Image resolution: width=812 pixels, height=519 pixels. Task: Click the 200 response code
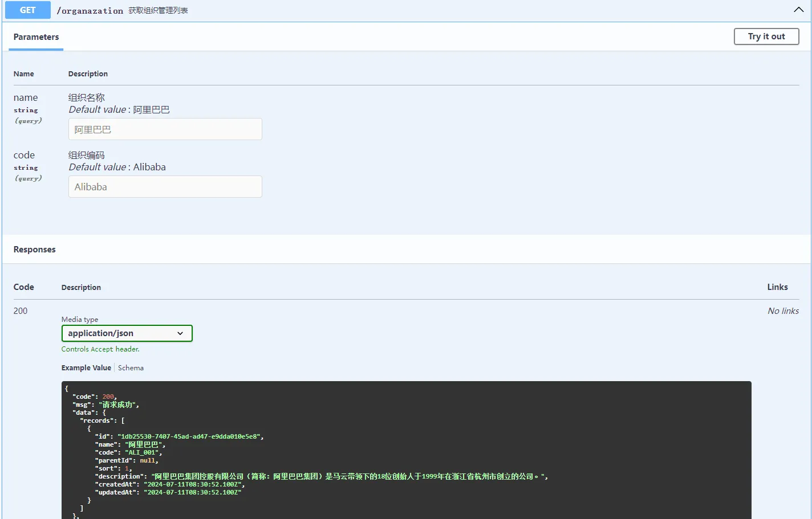pos(21,311)
